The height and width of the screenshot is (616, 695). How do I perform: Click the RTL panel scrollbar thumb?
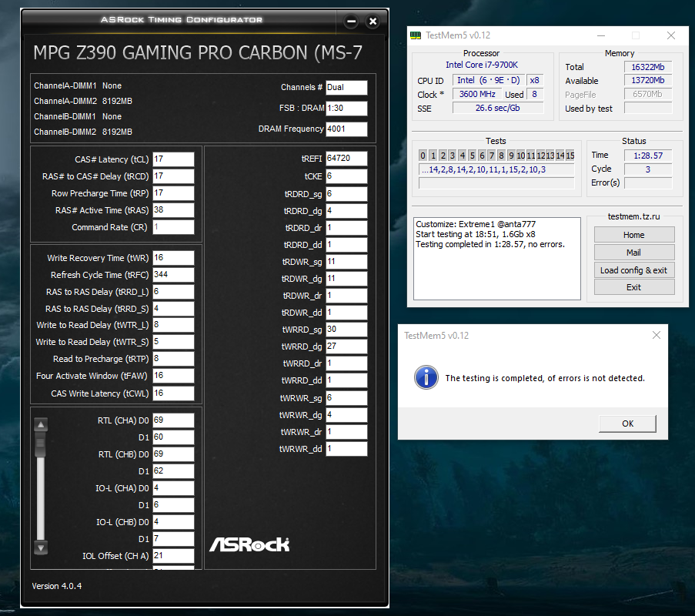point(41,444)
